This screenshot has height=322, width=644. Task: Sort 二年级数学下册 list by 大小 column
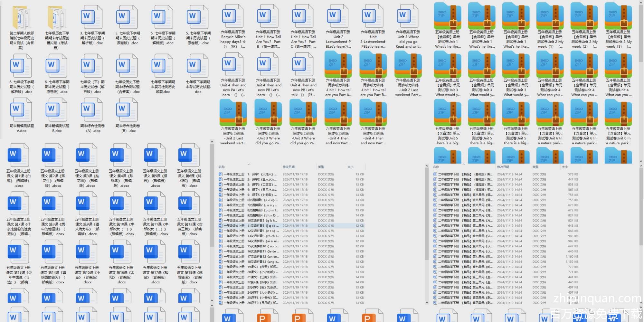(565, 167)
